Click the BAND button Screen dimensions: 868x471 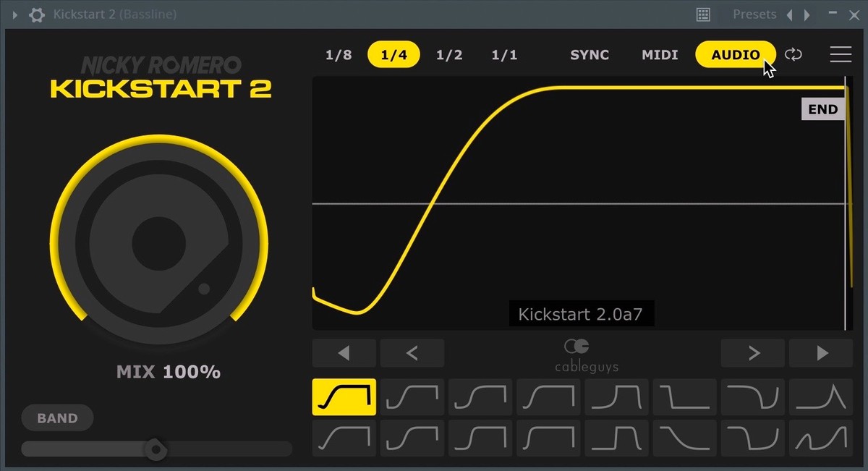58,418
